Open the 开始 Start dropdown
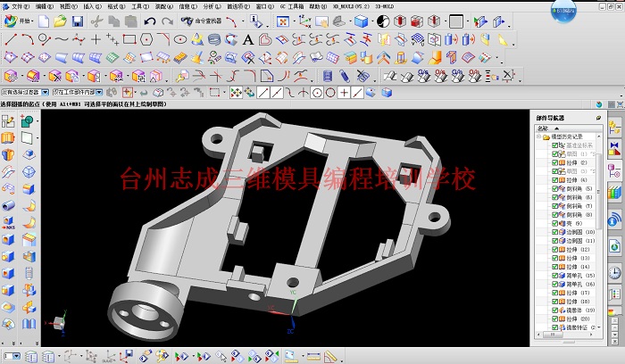The height and width of the screenshot is (364, 625). 19,21
